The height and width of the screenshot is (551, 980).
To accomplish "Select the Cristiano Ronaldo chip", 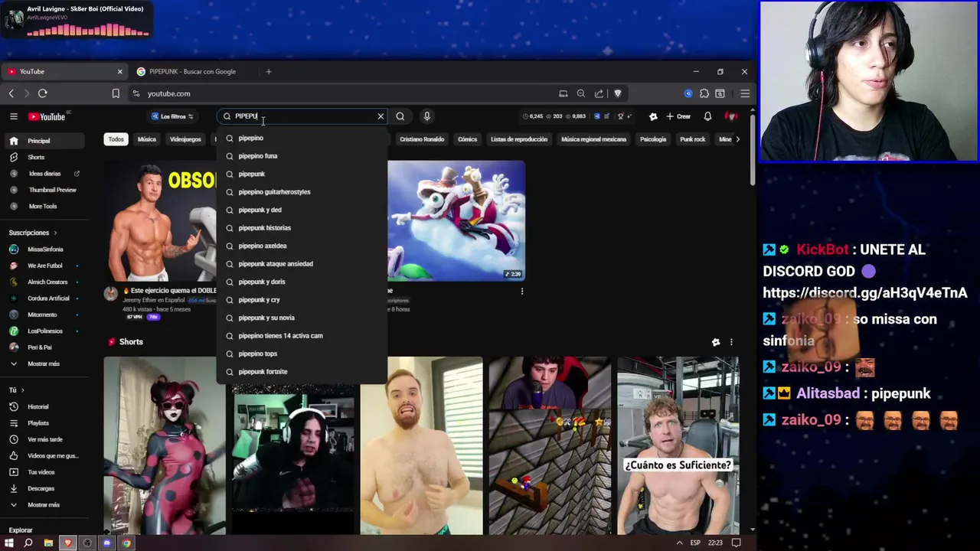I will coord(422,139).
